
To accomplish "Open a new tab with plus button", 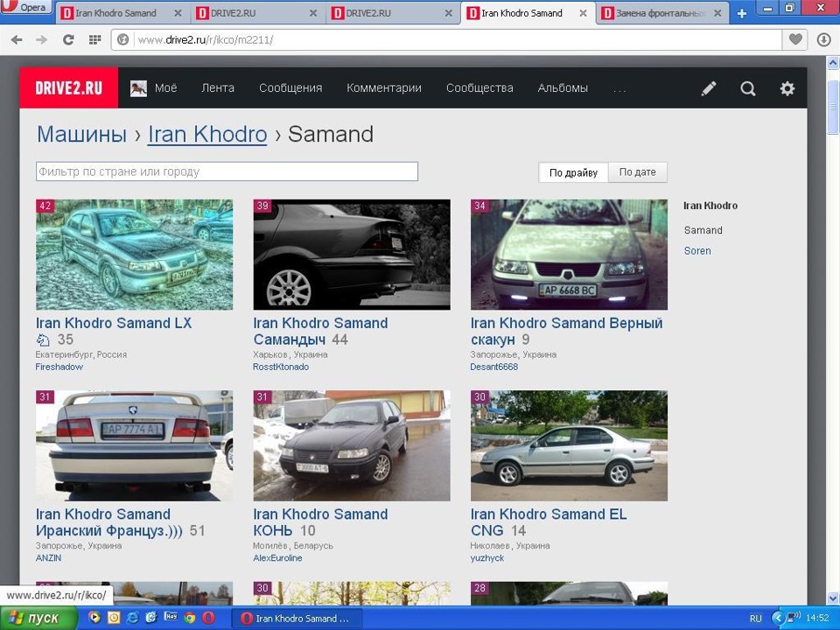I will 741,13.
